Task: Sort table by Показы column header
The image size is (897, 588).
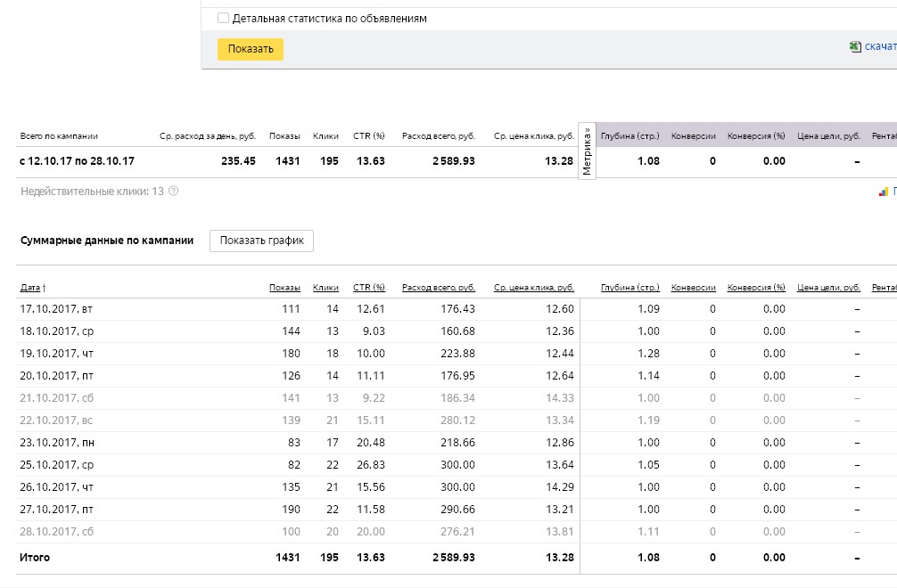Action: pos(284,288)
